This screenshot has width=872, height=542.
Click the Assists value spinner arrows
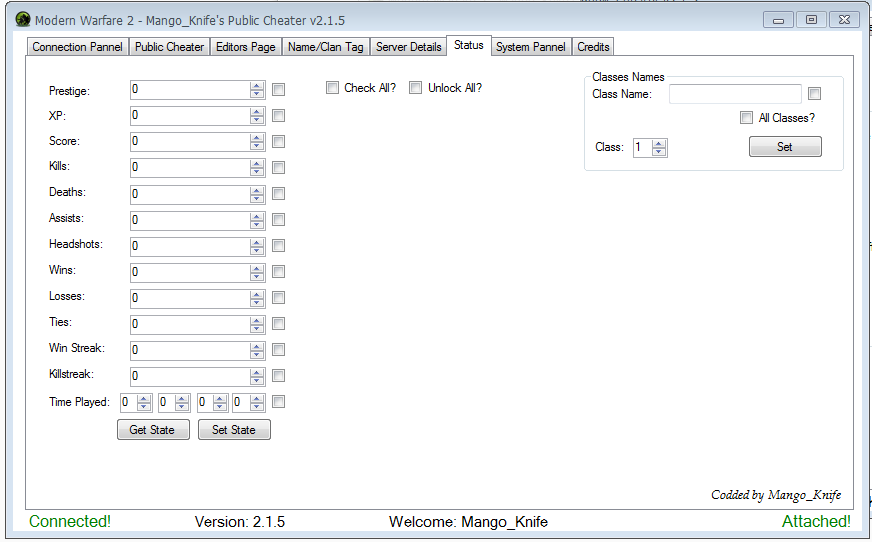(257, 220)
